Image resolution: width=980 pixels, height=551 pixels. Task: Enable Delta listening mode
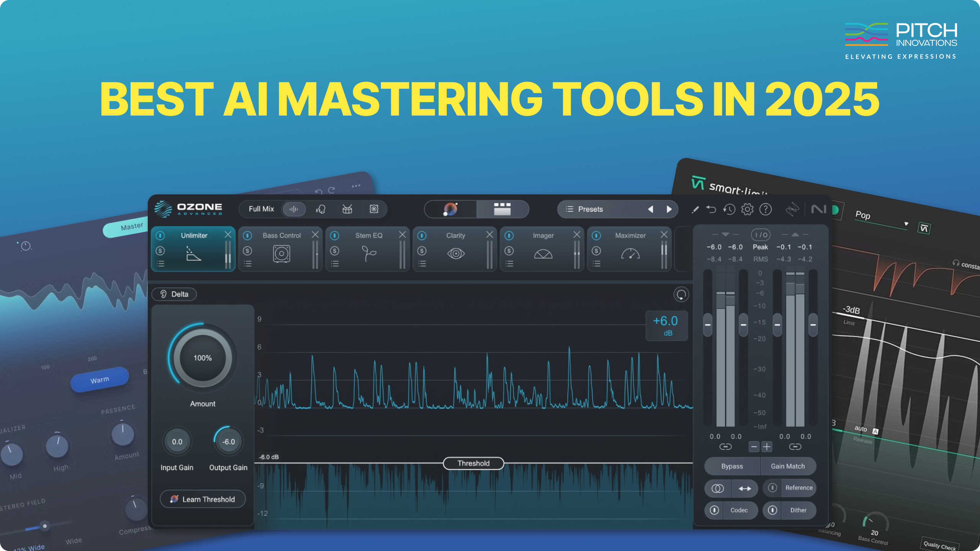tap(174, 294)
